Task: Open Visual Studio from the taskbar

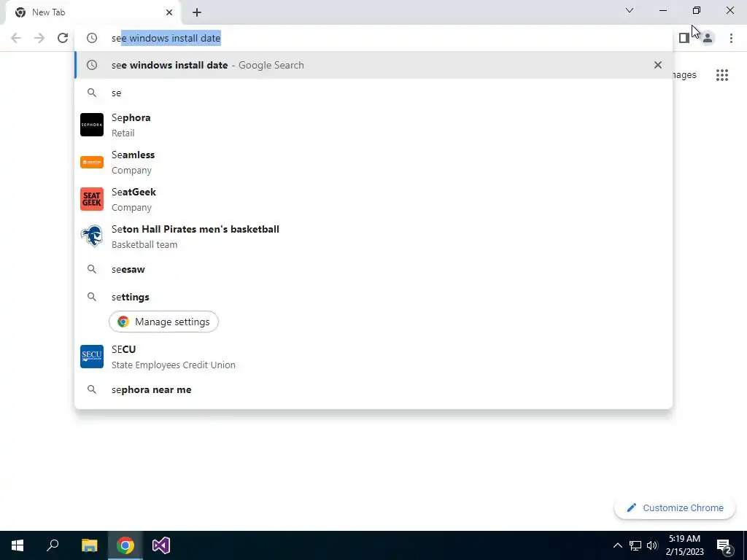Action: [x=161, y=545]
